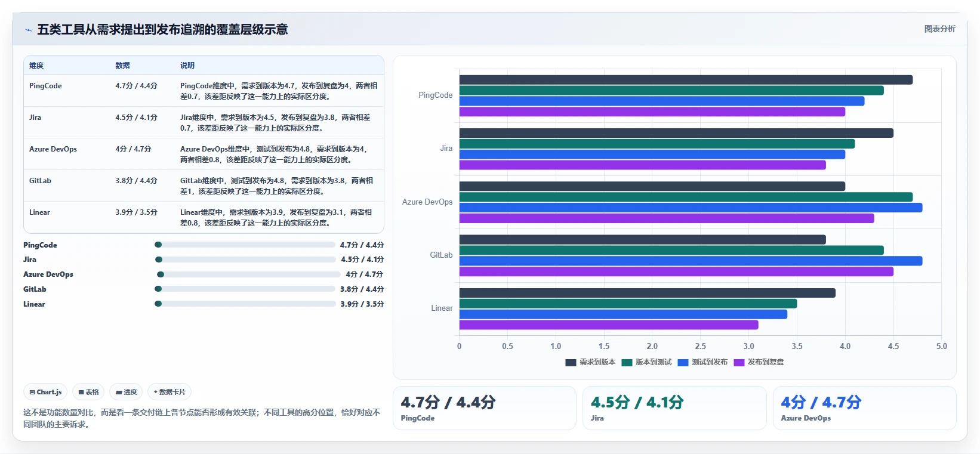Click the Linear progress bar
980x454 pixels.
[x=245, y=304]
